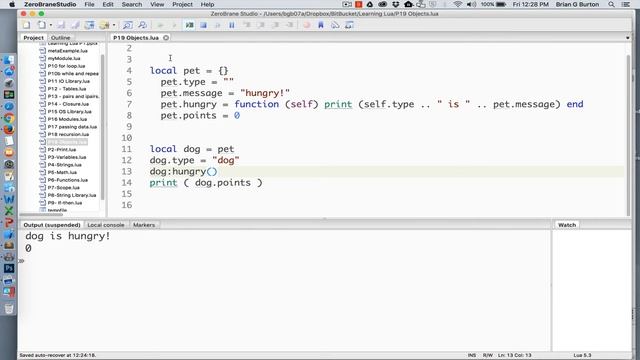Open the Watch window toolbar icon
The height and width of the screenshot is (360, 640).
tap(349, 25)
